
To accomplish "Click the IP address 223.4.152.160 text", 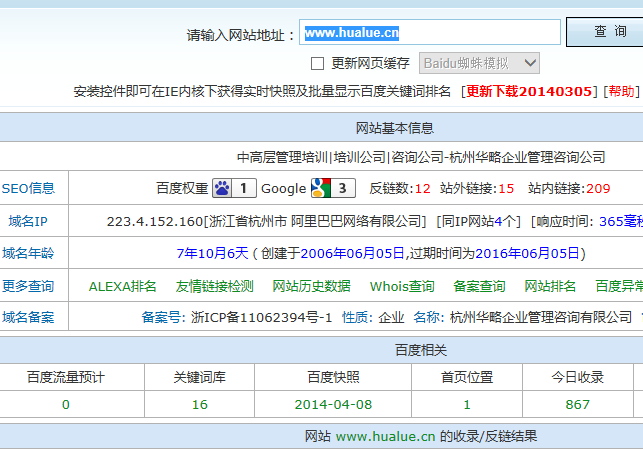I will [155, 221].
